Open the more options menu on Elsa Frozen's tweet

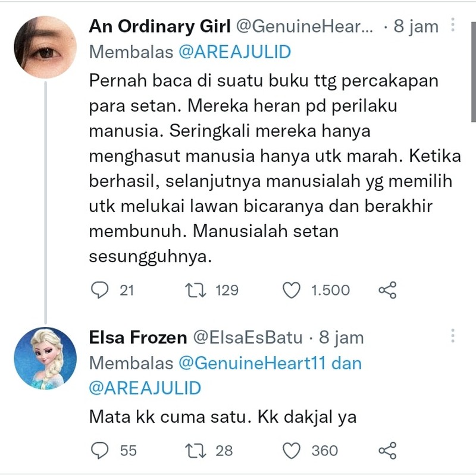point(452,336)
